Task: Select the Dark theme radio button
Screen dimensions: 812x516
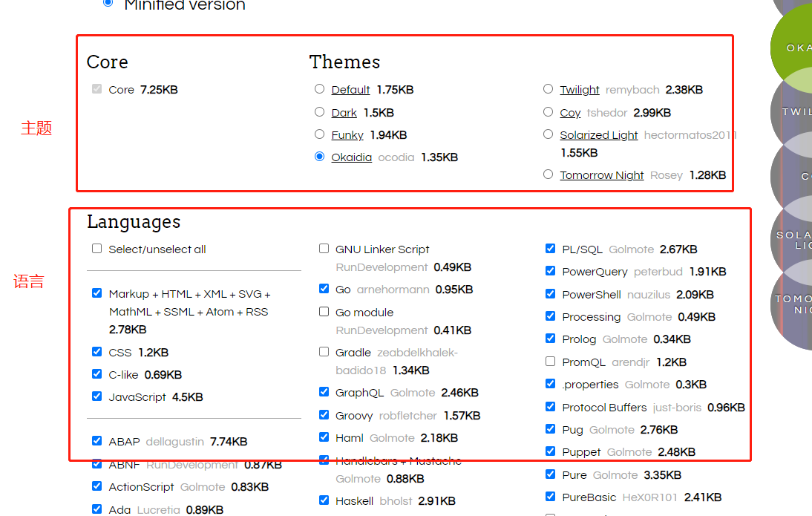Action: pos(319,112)
